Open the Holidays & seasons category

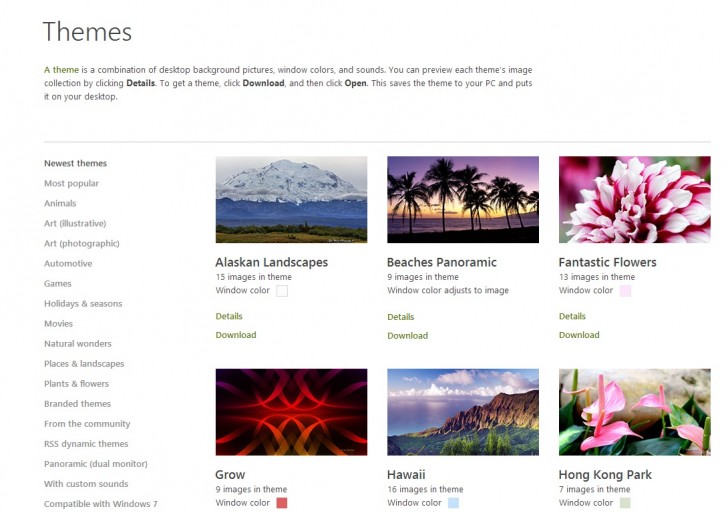click(x=83, y=304)
